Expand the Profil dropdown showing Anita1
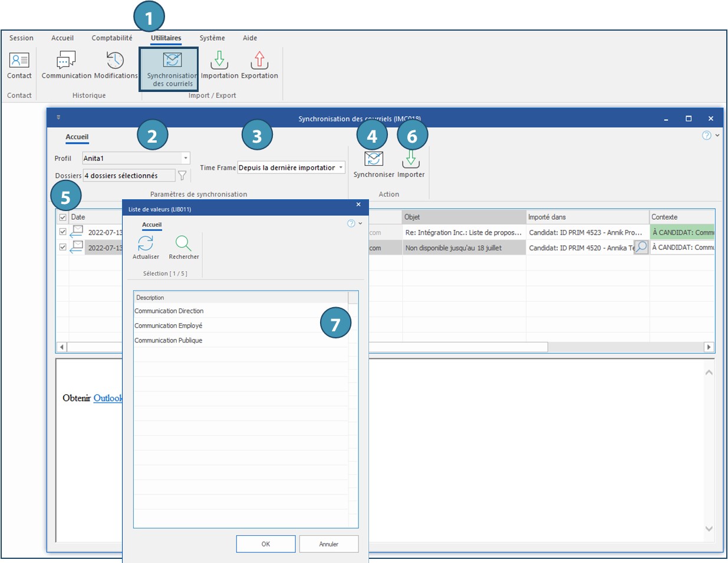This screenshot has height=563, width=728. [x=186, y=158]
